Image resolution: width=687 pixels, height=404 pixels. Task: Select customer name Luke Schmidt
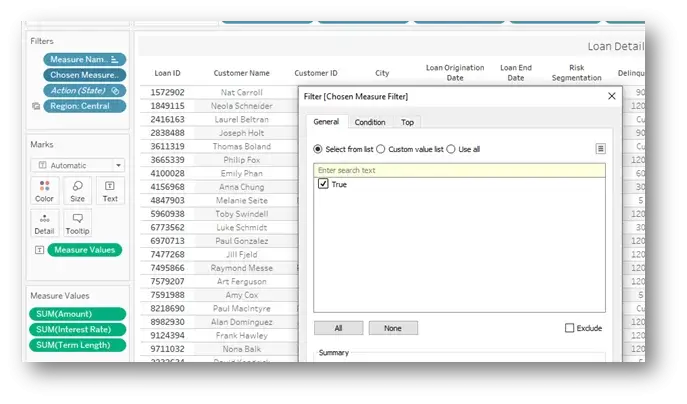[x=241, y=227]
